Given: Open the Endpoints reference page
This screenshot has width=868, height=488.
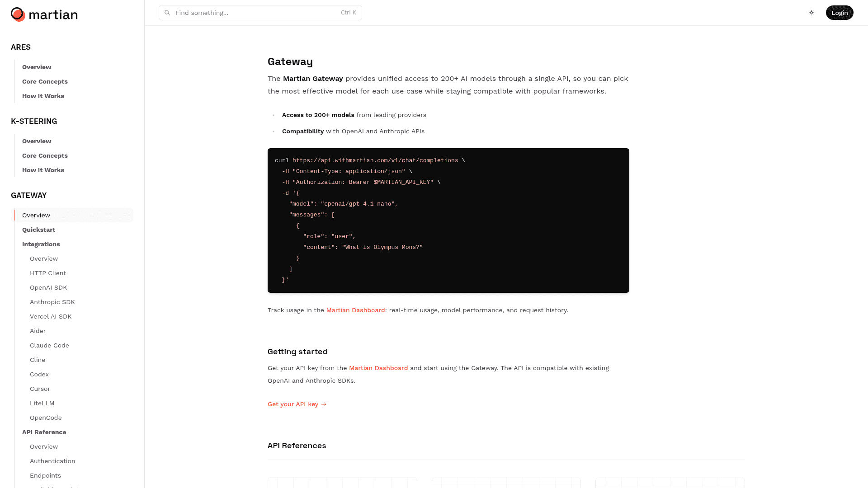Looking at the screenshot, I should pyautogui.click(x=45, y=475).
